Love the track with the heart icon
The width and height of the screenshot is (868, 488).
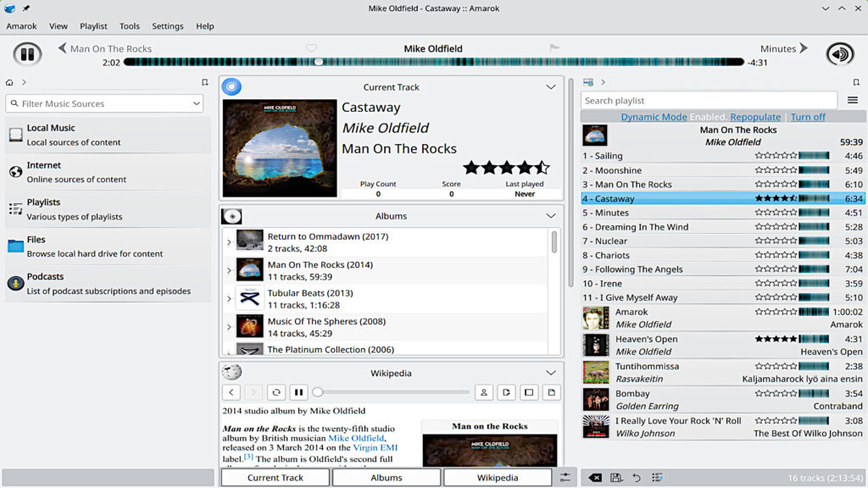[311, 48]
